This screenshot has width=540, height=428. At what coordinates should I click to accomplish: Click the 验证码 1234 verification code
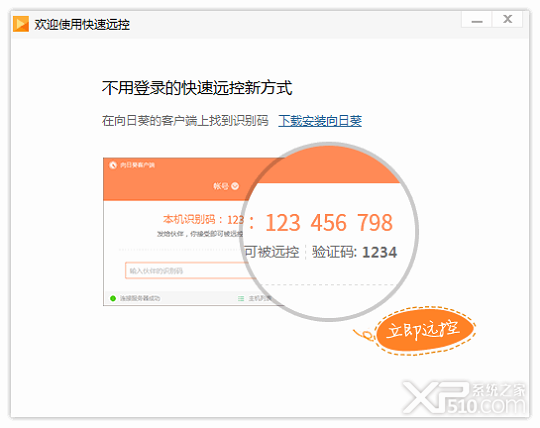(x=354, y=252)
